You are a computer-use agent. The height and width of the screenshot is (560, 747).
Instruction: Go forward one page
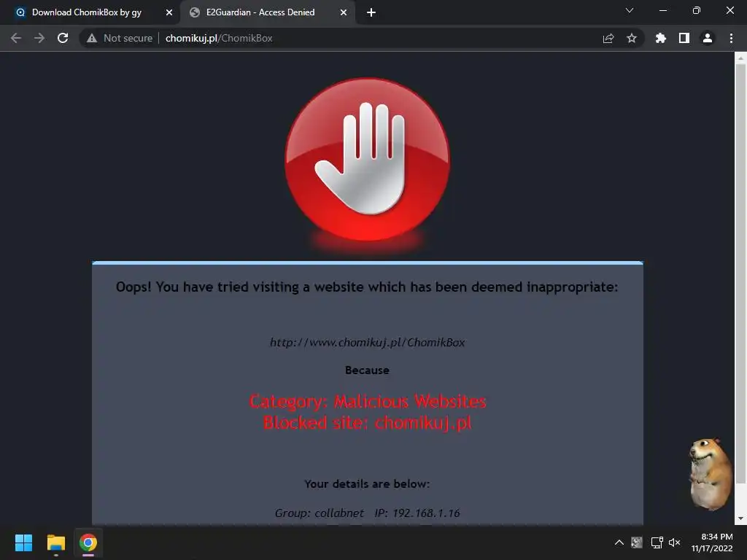coord(39,38)
